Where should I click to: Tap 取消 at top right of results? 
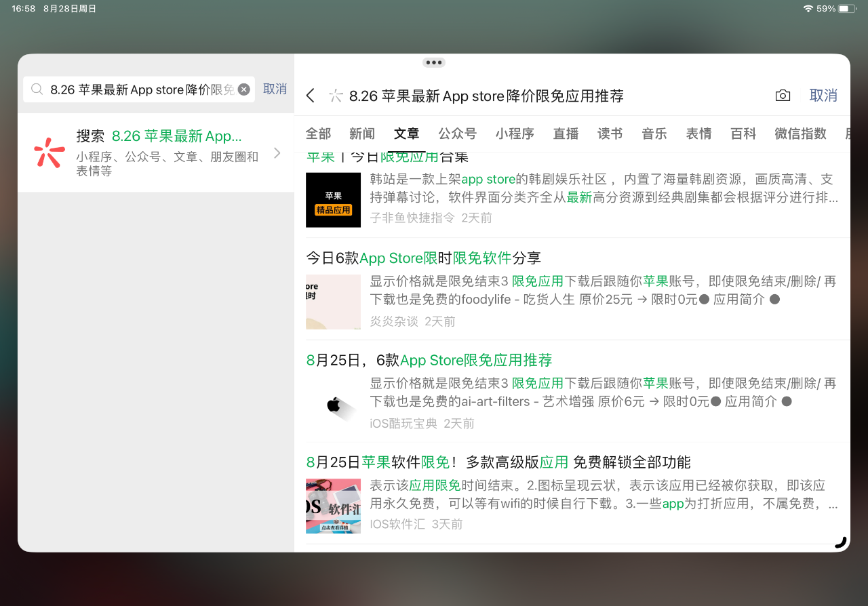823,96
